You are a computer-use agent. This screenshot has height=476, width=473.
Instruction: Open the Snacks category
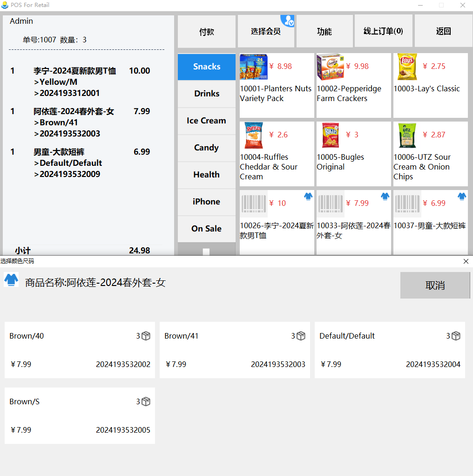[207, 67]
